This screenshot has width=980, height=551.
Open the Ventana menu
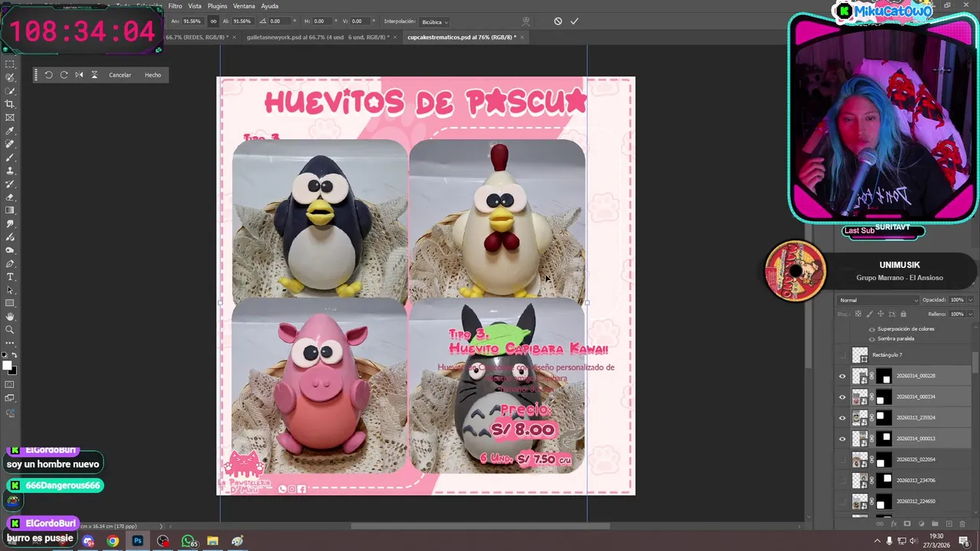(x=244, y=6)
